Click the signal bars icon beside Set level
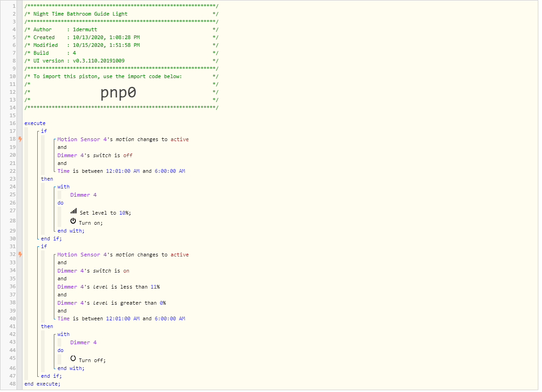 (74, 211)
